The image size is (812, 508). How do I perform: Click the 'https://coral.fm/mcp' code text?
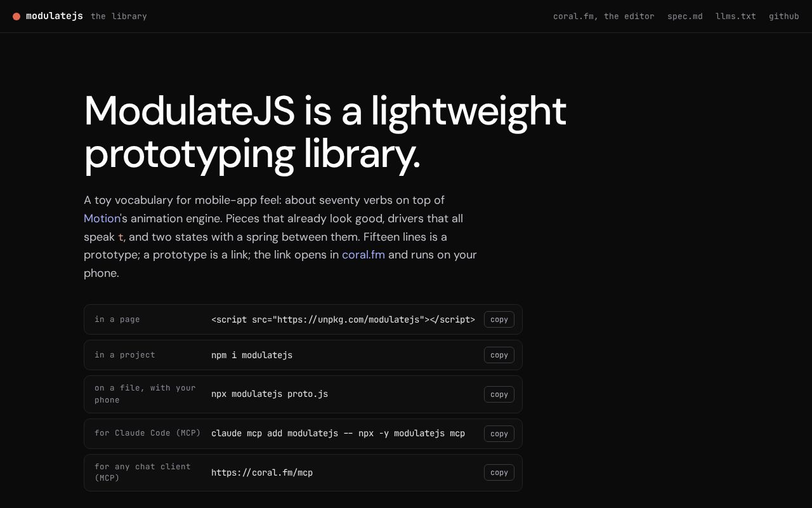coord(262,472)
